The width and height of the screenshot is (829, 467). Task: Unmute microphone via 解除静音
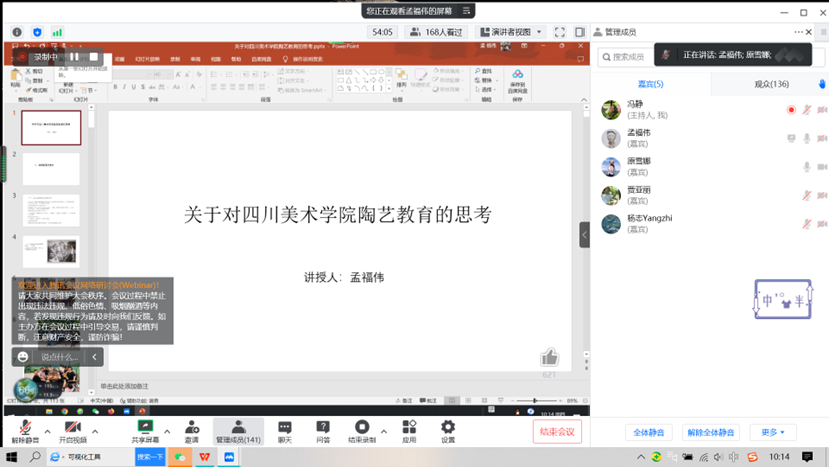pos(24,431)
